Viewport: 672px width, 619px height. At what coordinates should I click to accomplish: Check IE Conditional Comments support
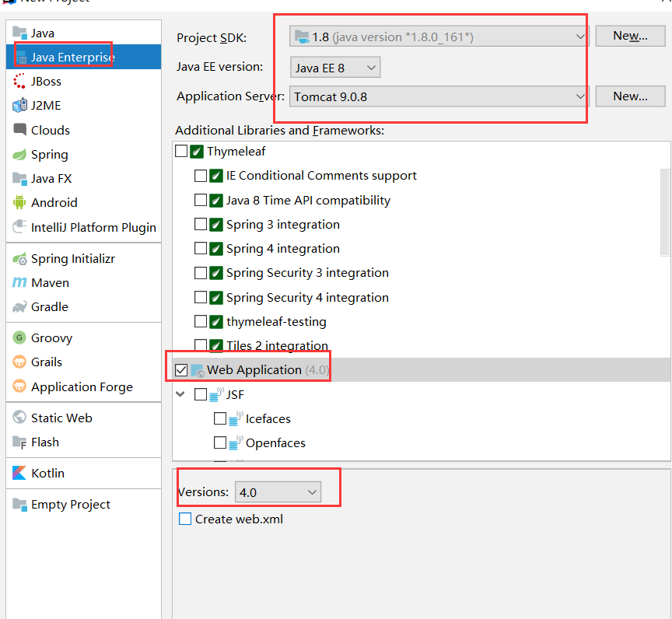tap(201, 176)
